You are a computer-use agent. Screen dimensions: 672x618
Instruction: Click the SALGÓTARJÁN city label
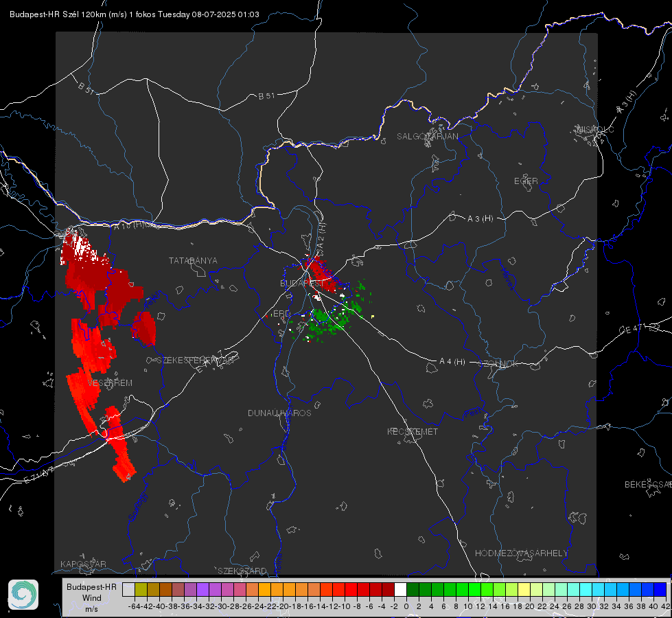427,137
